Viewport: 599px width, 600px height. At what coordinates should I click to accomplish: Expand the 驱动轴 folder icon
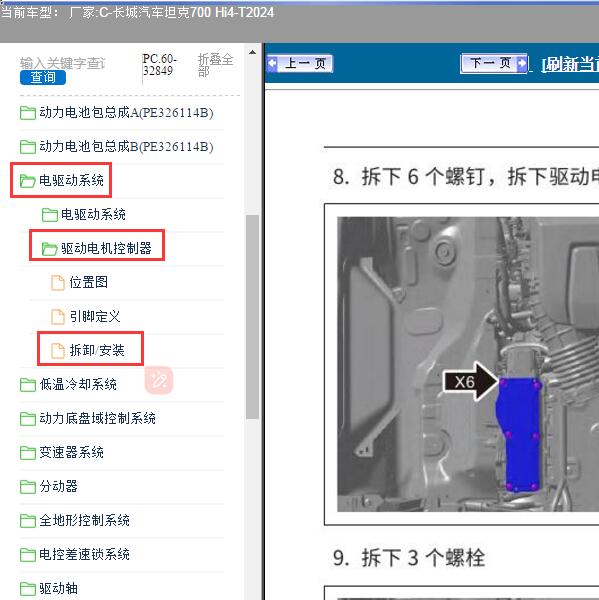click(28, 589)
